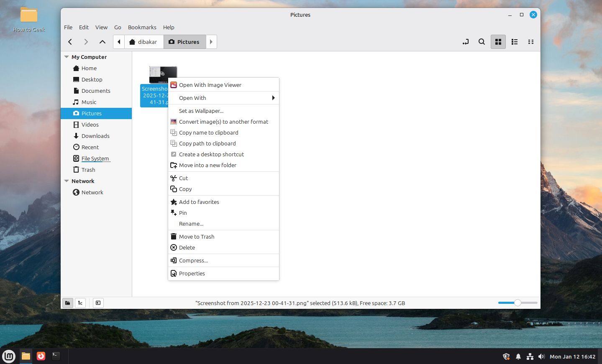Switch to compact view
Image resolution: width=602 pixels, height=364 pixels.
[531, 42]
